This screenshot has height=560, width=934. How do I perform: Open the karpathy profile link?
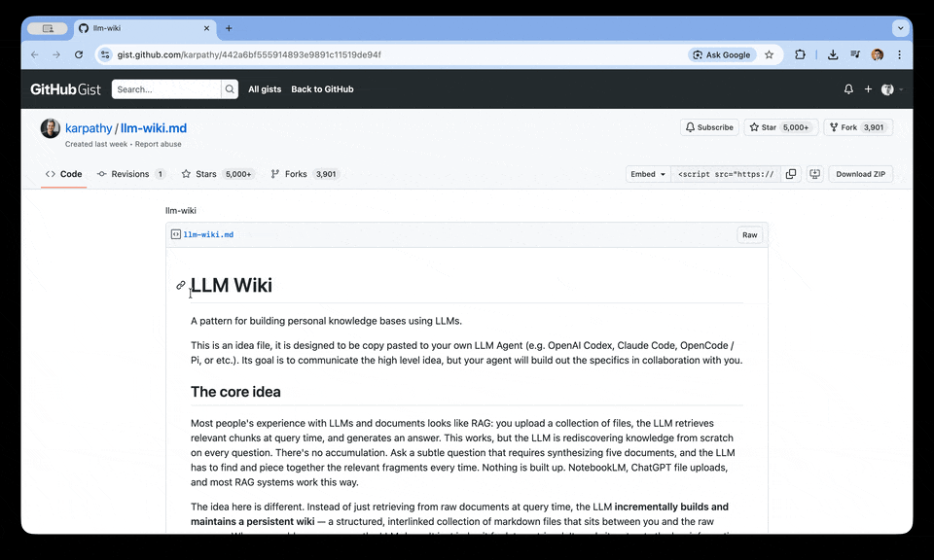[89, 128]
